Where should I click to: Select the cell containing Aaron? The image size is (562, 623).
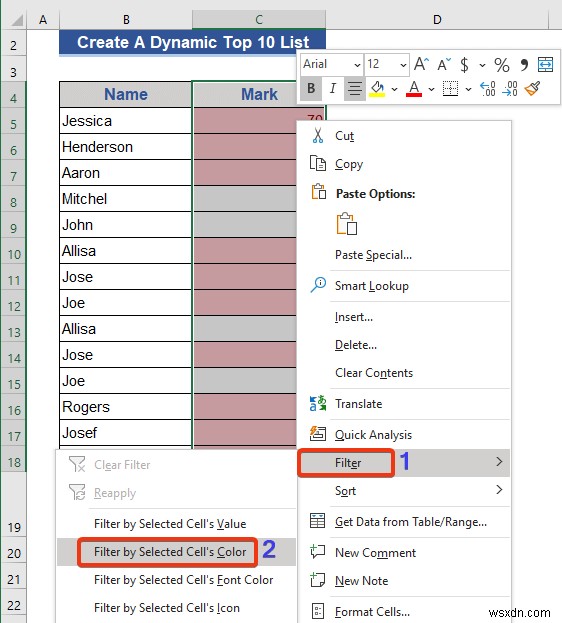click(126, 173)
